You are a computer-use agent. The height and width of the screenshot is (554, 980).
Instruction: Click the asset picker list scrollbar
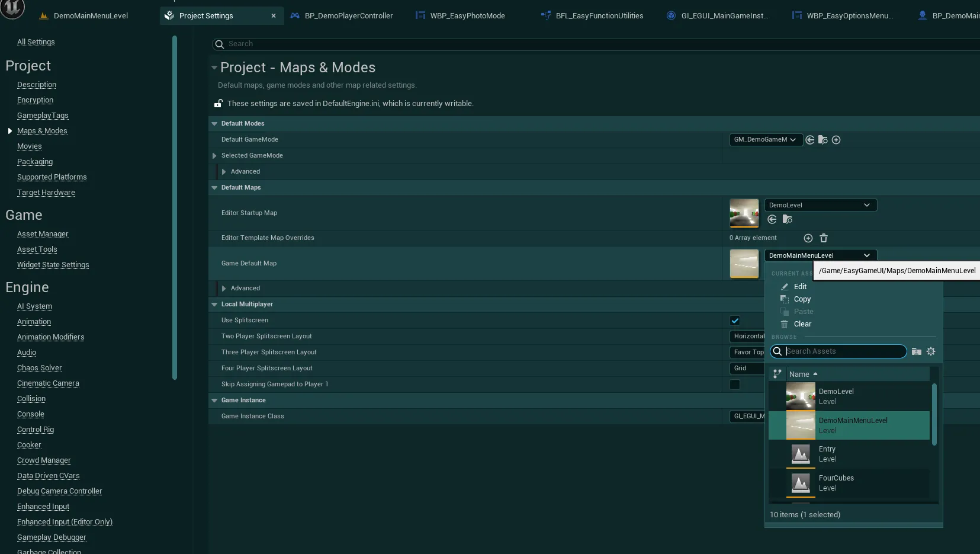pos(934,414)
